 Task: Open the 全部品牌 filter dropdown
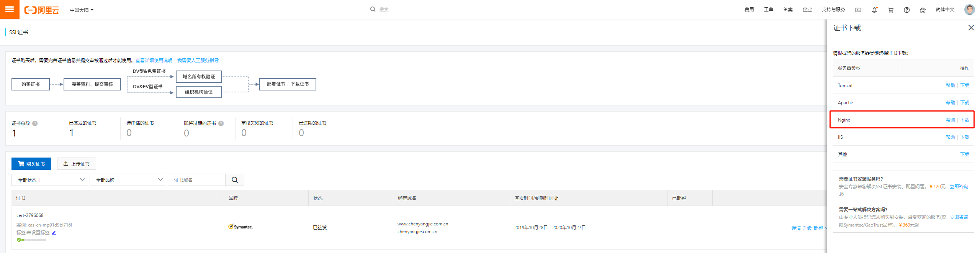[128, 180]
